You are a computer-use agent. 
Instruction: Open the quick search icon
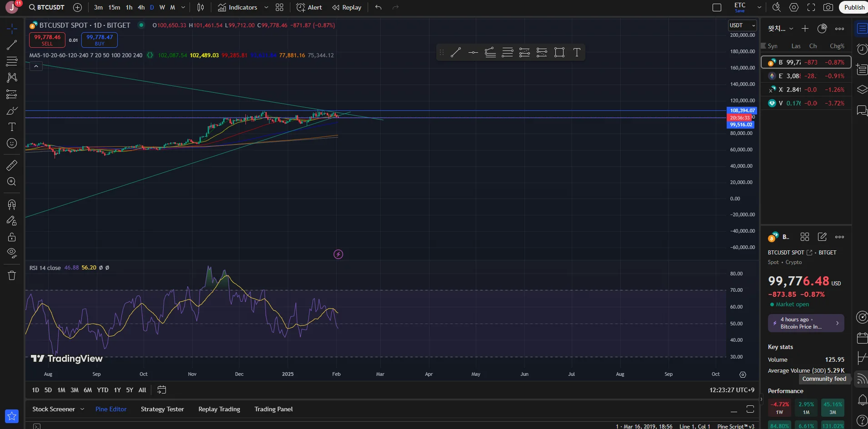click(x=777, y=7)
